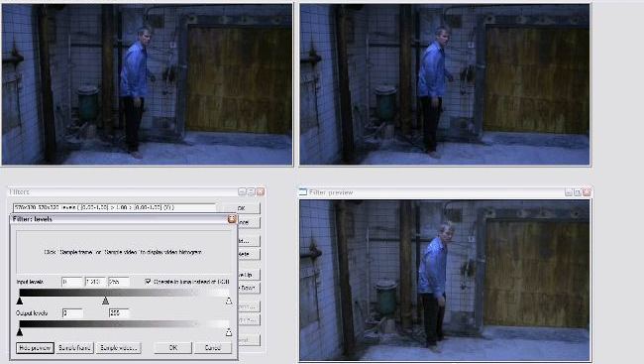644x364 pixels.
Task: Select the output white level slider triangle
Action: coord(229,332)
